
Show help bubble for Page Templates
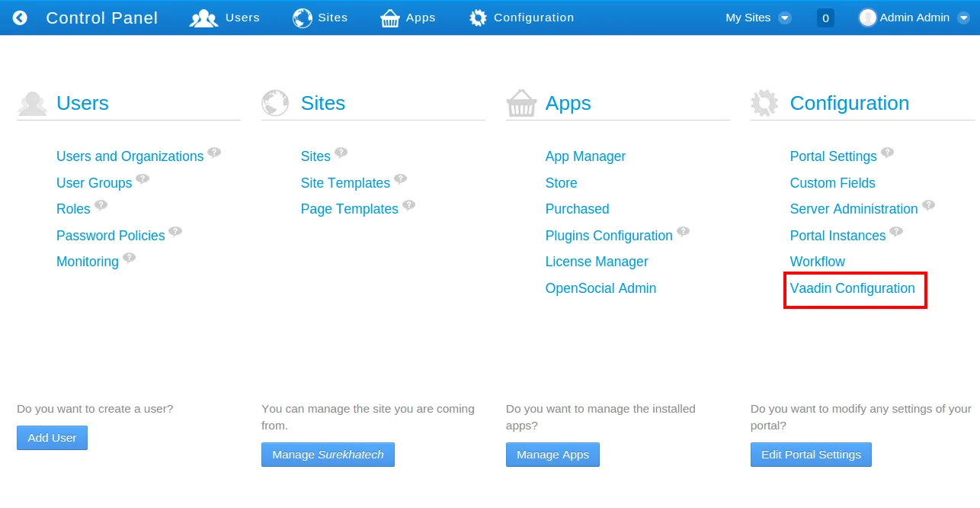pos(408,205)
